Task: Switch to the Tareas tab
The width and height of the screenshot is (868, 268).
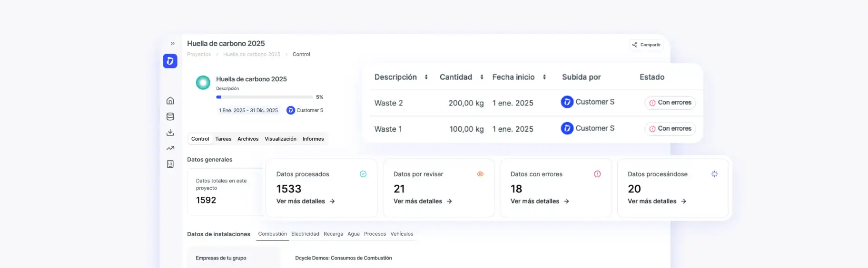Action: tap(223, 139)
